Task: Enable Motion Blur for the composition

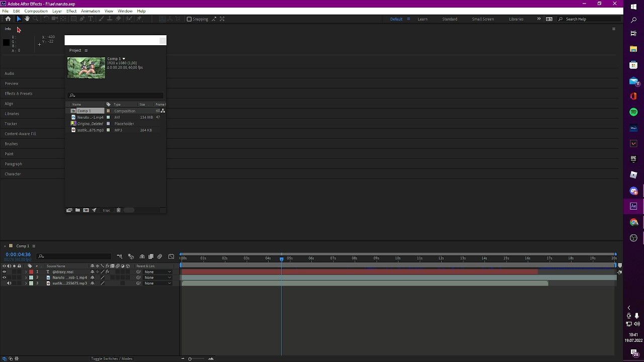Action: coord(160,257)
